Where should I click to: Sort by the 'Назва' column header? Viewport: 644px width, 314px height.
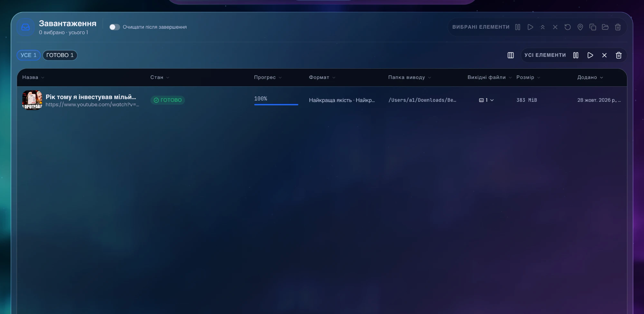(33, 77)
